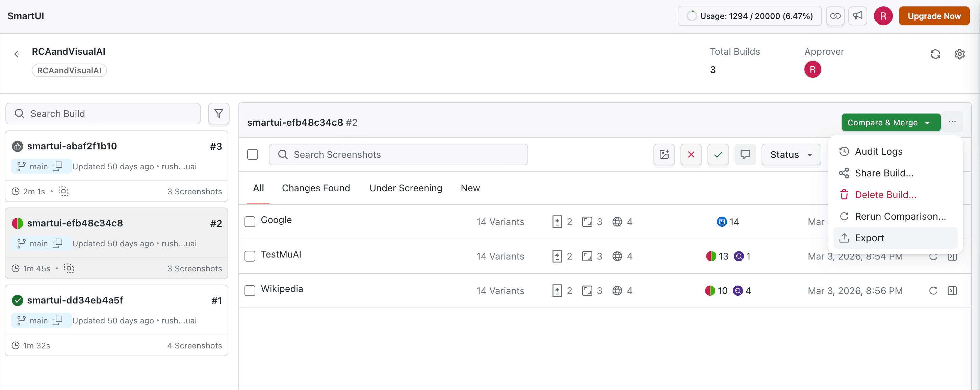Open the comment bubble icon

tap(745, 155)
